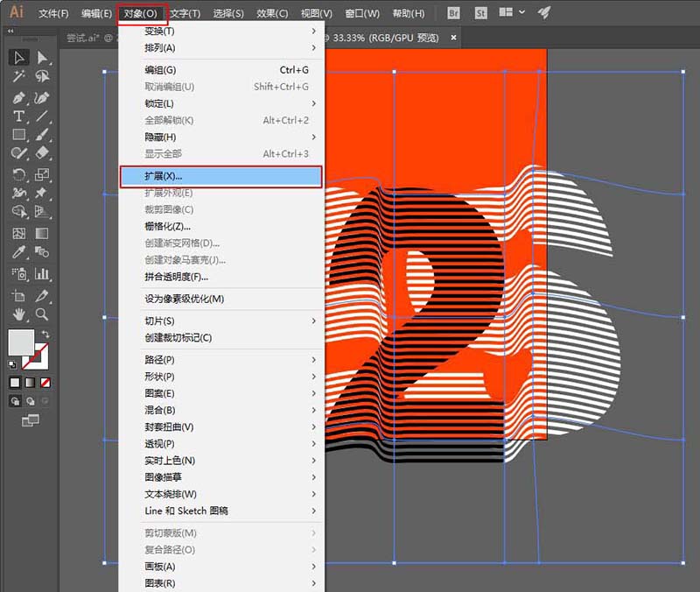Swap fill and stroke colors
The width and height of the screenshot is (700, 592).
[x=45, y=335]
